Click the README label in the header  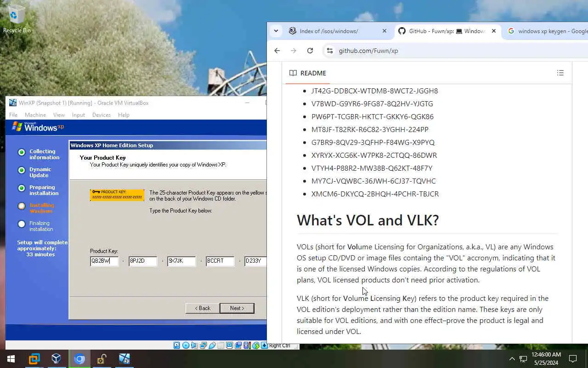[x=313, y=73]
